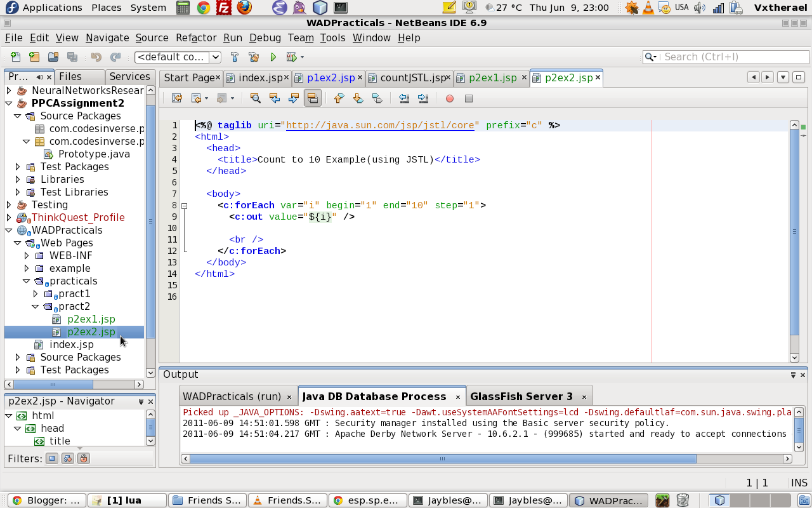Click the New File toolbar icon
This screenshot has height=508, width=812.
pyautogui.click(x=15, y=57)
